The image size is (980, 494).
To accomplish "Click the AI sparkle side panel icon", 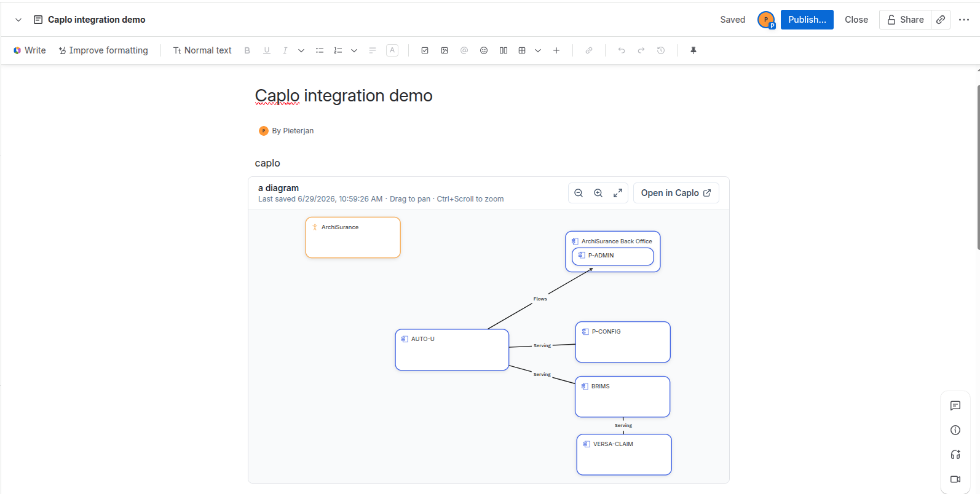I will pos(955,455).
